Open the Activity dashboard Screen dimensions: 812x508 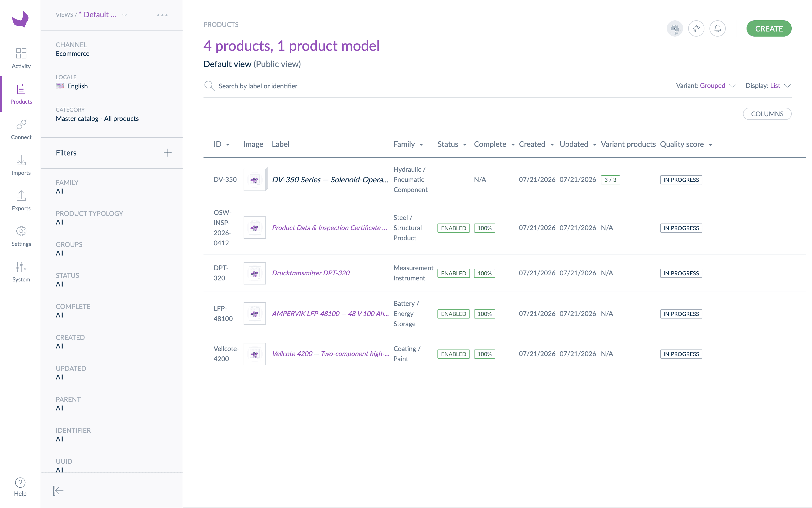[21, 58]
